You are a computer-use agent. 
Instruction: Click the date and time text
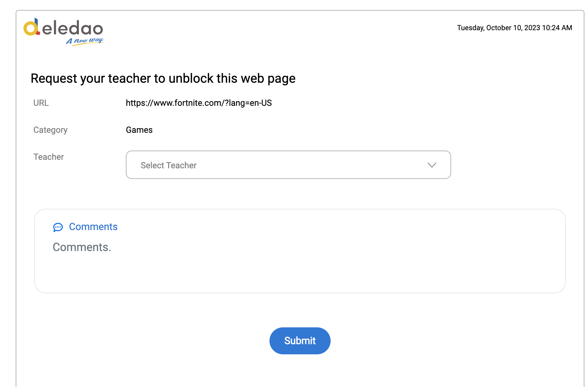pyautogui.click(x=514, y=28)
